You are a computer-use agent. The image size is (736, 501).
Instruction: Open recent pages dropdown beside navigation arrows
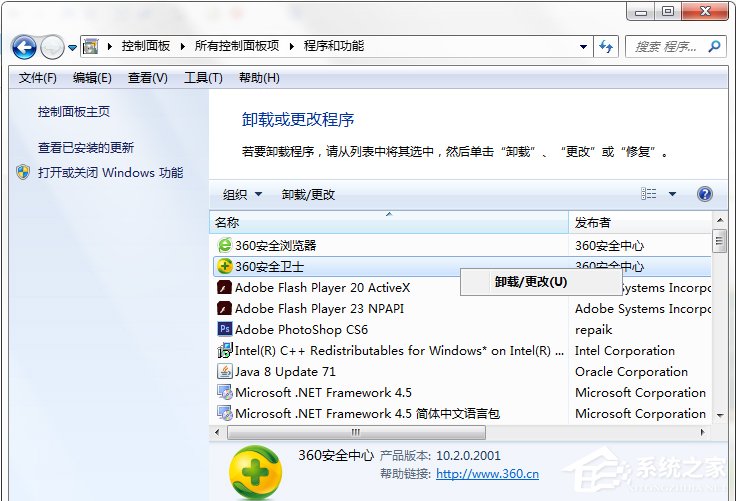[x=72, y=47]
